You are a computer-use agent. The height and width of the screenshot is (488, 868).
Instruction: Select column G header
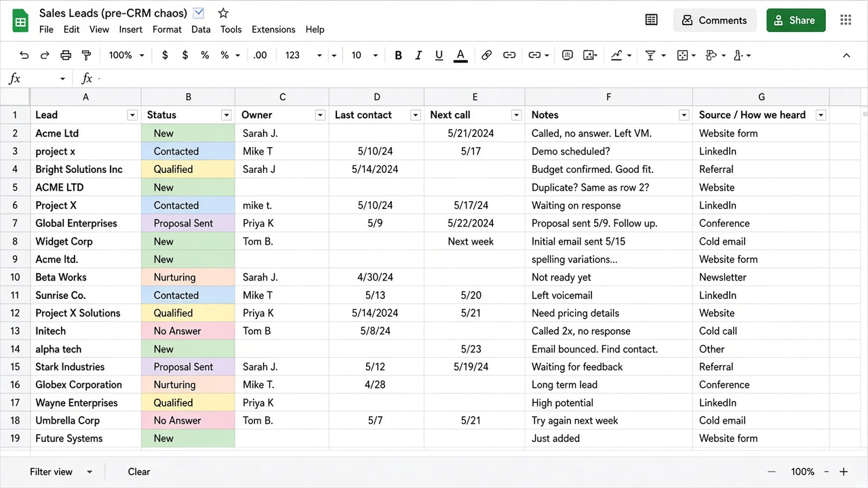point(762,97)
